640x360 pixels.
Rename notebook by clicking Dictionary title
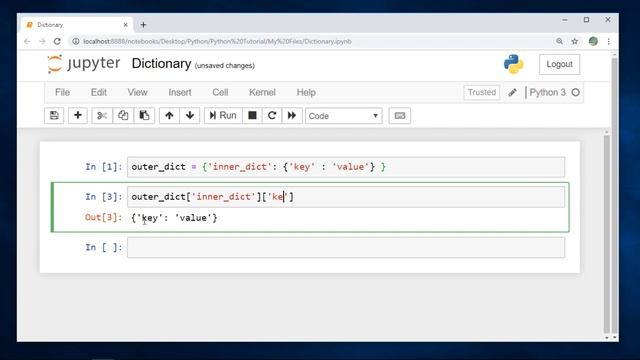tap(161, 64)
